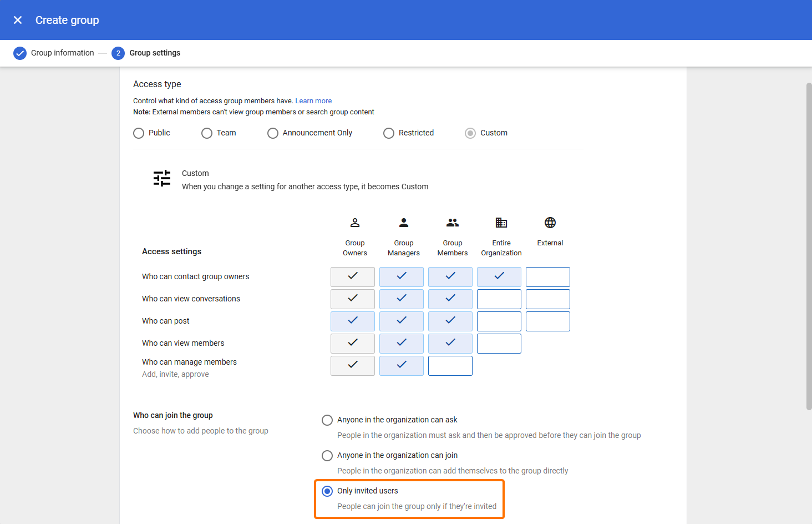Image resolution: width=812 pixels, height=524 pixels.
Task: Click the Group Members people icon
Action: click(x=453, y=223)
